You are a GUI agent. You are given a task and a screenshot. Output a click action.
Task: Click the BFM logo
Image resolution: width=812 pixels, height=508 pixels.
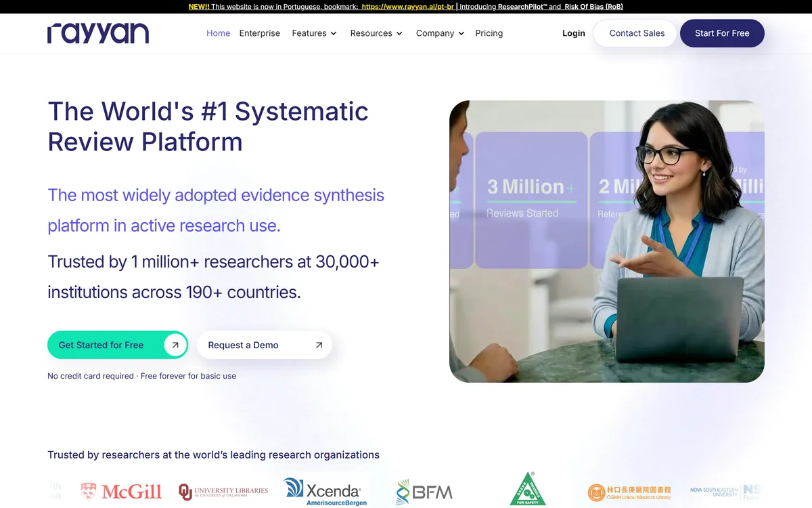(x=424, y=492)
